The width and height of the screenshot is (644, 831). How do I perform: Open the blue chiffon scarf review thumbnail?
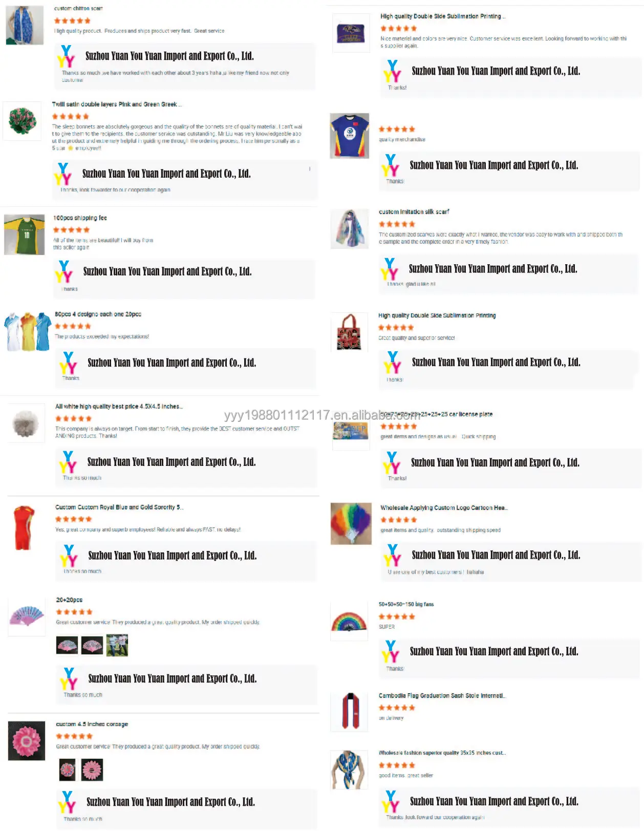[25, 26]
